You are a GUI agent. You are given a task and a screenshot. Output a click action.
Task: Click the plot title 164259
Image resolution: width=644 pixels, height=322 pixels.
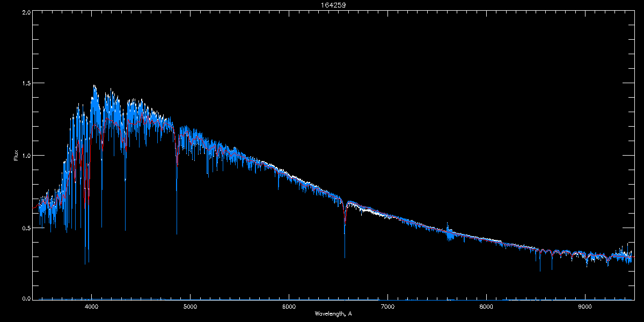[334, 5]
